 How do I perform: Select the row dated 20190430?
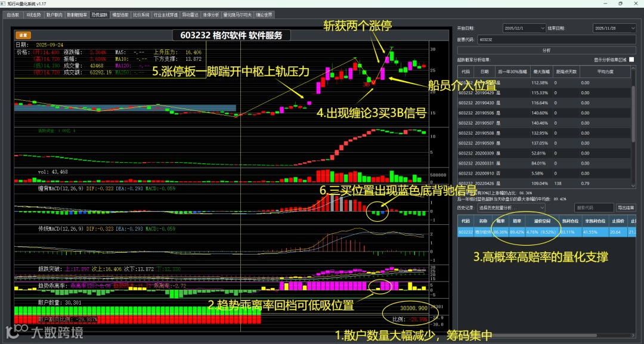pyautogui.click(x=544, y=103)
